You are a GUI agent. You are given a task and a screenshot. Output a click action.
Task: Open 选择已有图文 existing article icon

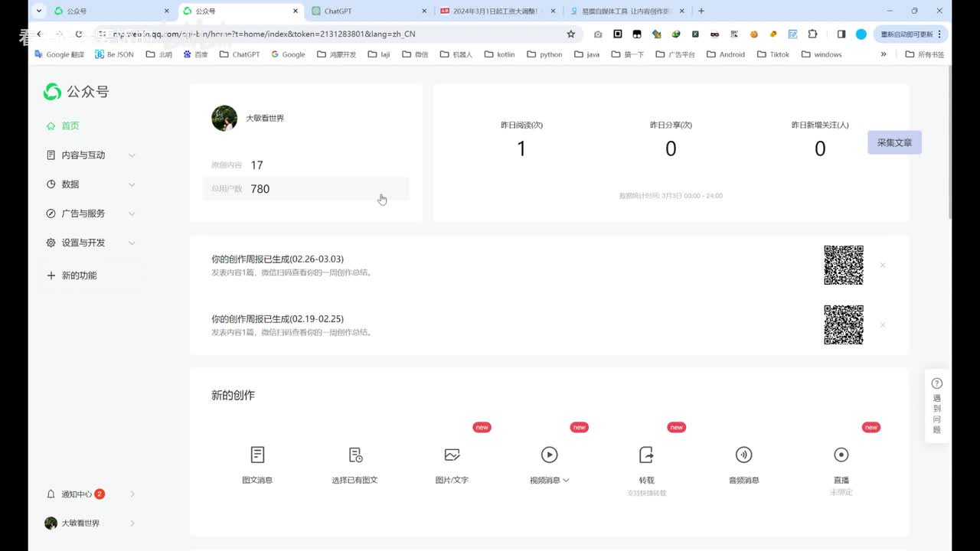(x=355, y=455)
